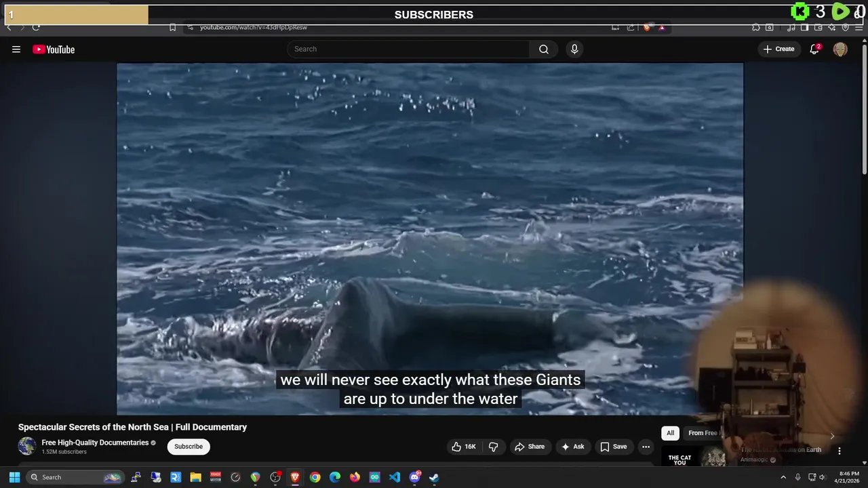
Task: Click the magnifier search button
Action: (544, 49)
